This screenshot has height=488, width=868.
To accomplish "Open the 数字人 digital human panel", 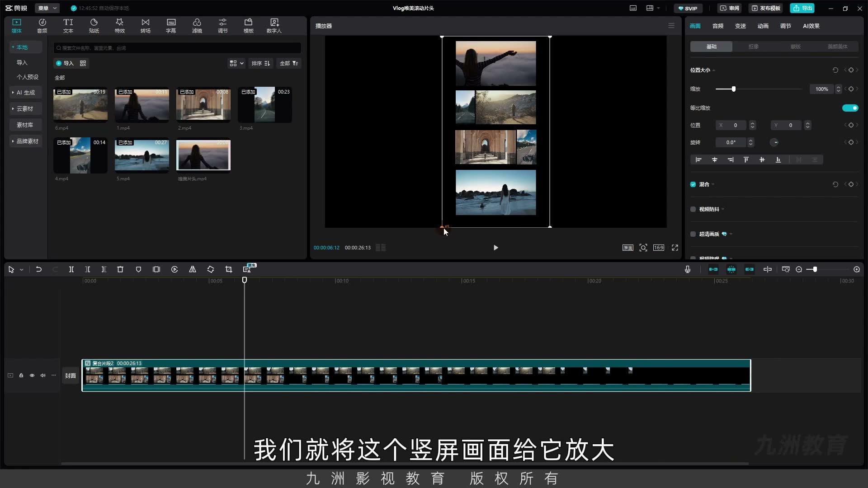I will click(x=274, y=26).
